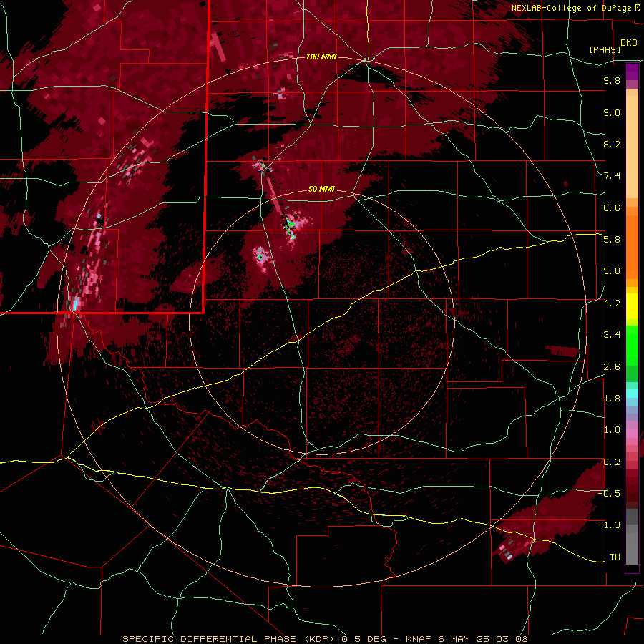Click the 2.6 legend value

tap(612, 367)
